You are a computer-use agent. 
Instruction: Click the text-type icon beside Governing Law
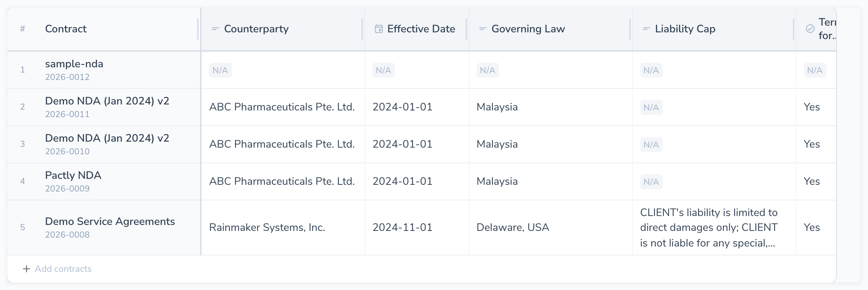pos(483,29)
